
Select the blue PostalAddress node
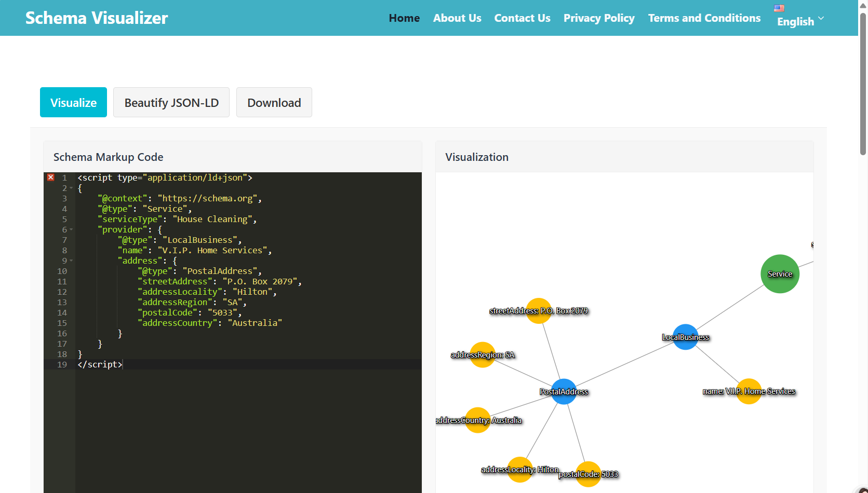(x=564, y=392)
